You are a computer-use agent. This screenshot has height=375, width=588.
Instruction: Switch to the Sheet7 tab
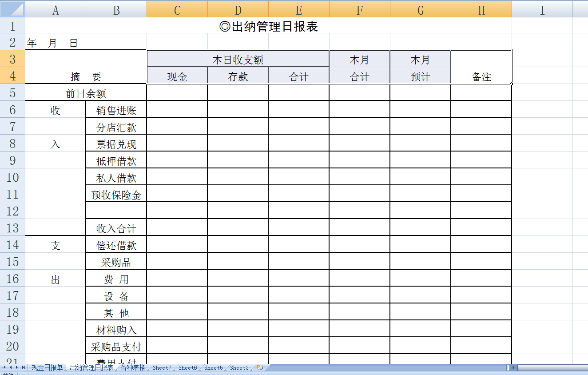coord(162,367)
